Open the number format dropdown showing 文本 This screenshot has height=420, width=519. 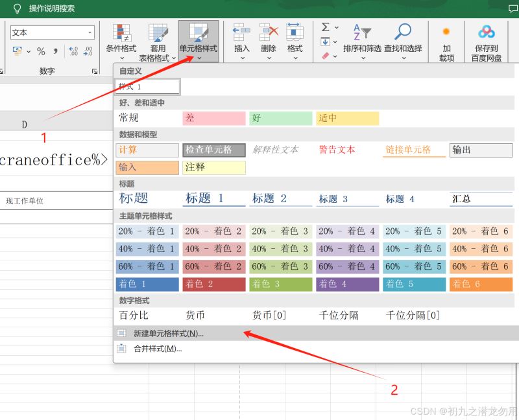pyautogui.click(x=52, y=32)
